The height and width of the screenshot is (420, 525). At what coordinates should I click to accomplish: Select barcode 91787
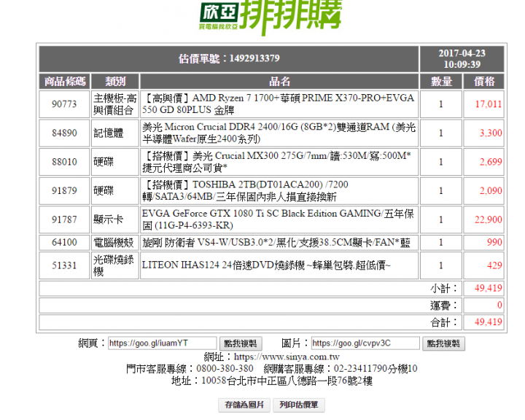tap(64, 219)
